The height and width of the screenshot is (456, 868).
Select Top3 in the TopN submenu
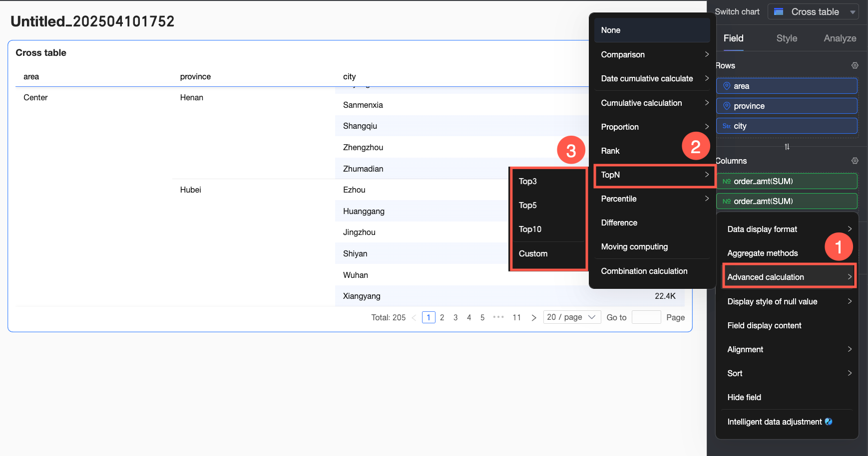549,181
